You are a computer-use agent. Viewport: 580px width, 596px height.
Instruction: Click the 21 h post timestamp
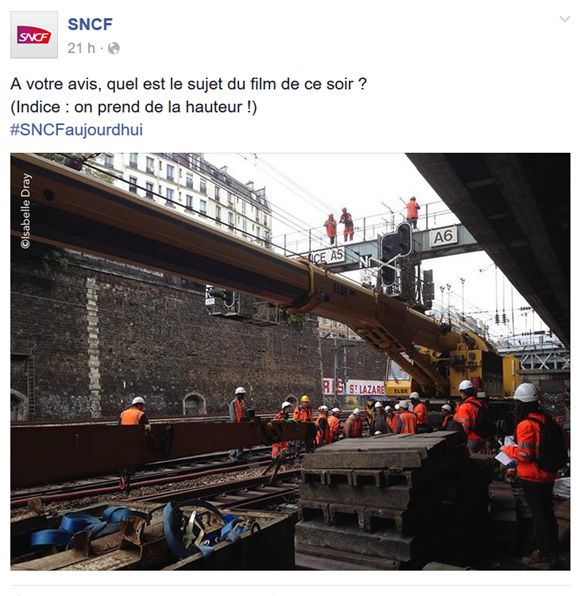point(81,48)
